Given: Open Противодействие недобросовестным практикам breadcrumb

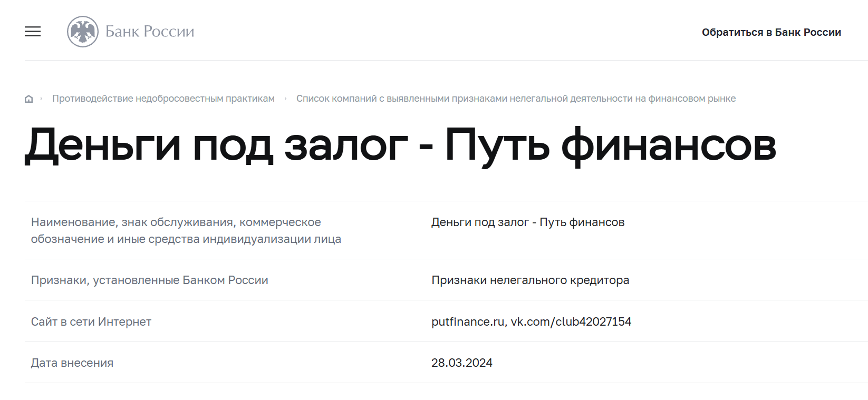Looking at the screenshot, I should 163,99.
